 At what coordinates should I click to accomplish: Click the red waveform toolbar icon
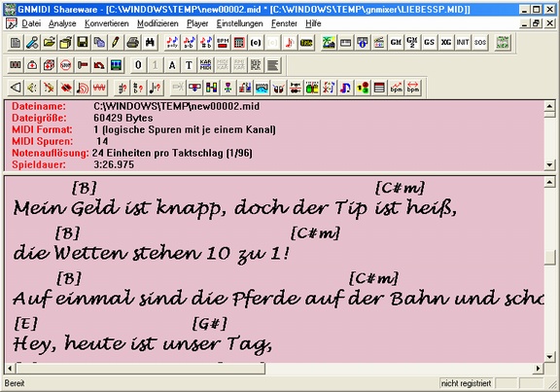pyautogui.click(x=99, y=88)
